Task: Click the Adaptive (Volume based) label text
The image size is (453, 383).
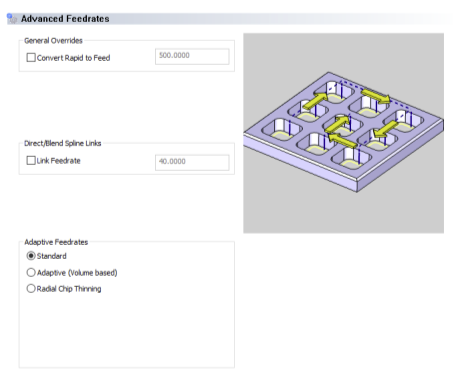Action: point(77,273)
